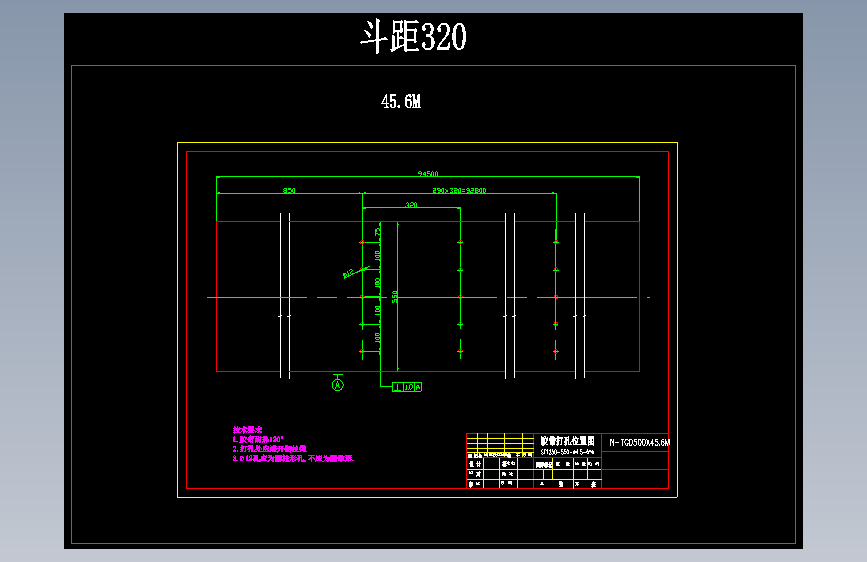Select the vertical 550 dimension text
Viewport: 867px width, 562px height.
394,297
